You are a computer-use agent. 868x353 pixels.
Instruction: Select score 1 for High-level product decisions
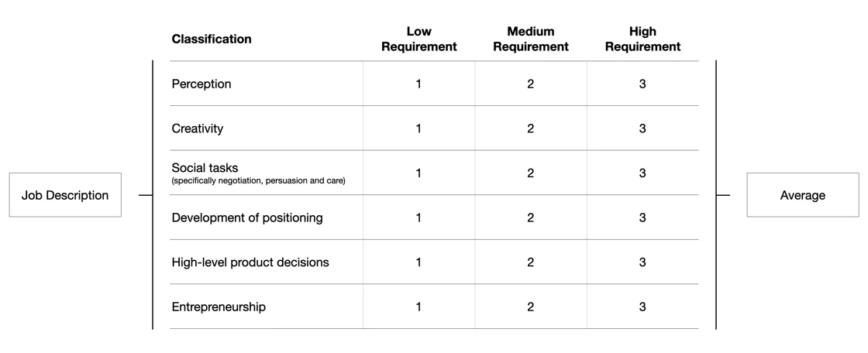tap(418, 262)
